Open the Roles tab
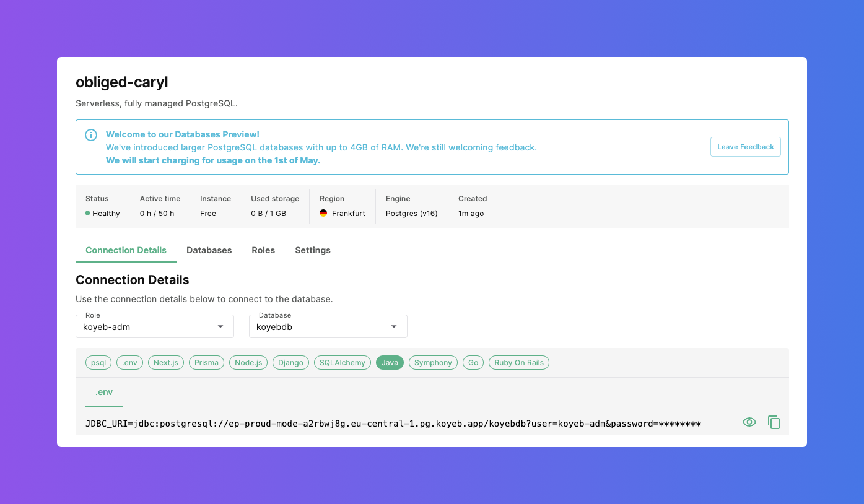The height and width of the screenshot is (504, 864). [263, 250]
